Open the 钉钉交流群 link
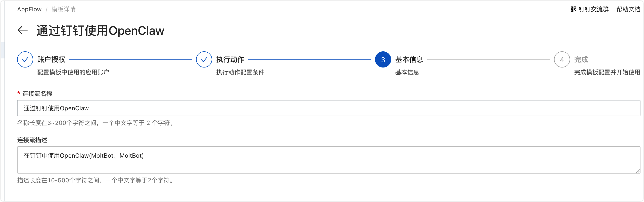This screenshot has width=644, height=202. point(594,9)
